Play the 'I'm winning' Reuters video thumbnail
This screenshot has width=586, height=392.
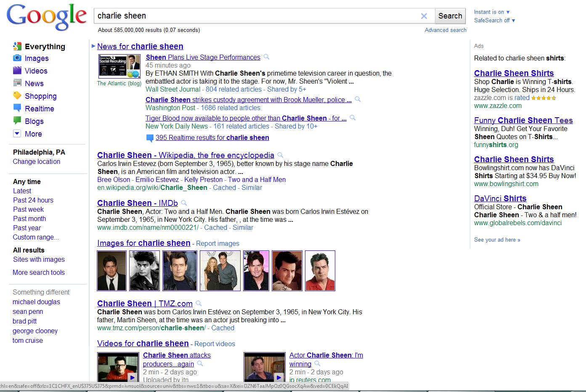pos(265,367)
